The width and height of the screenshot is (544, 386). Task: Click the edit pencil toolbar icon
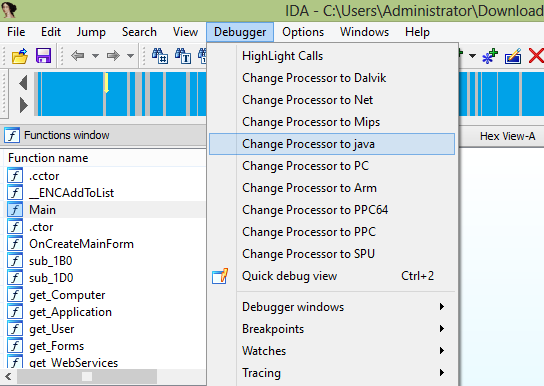pos(513,56)
